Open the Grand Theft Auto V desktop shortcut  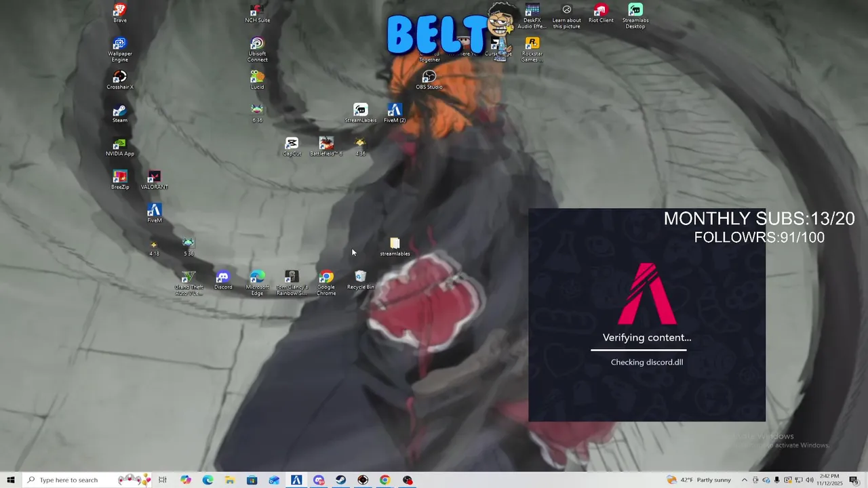pos(189,283)
